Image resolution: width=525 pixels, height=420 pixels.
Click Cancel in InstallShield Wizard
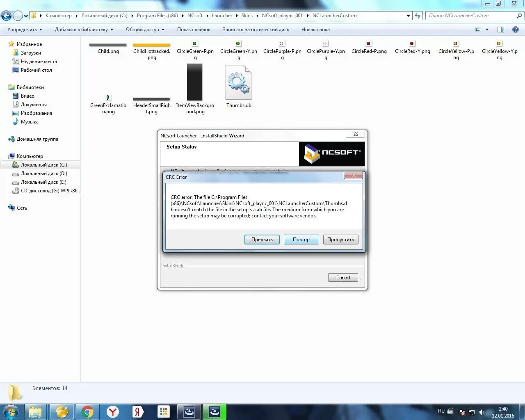343,278
